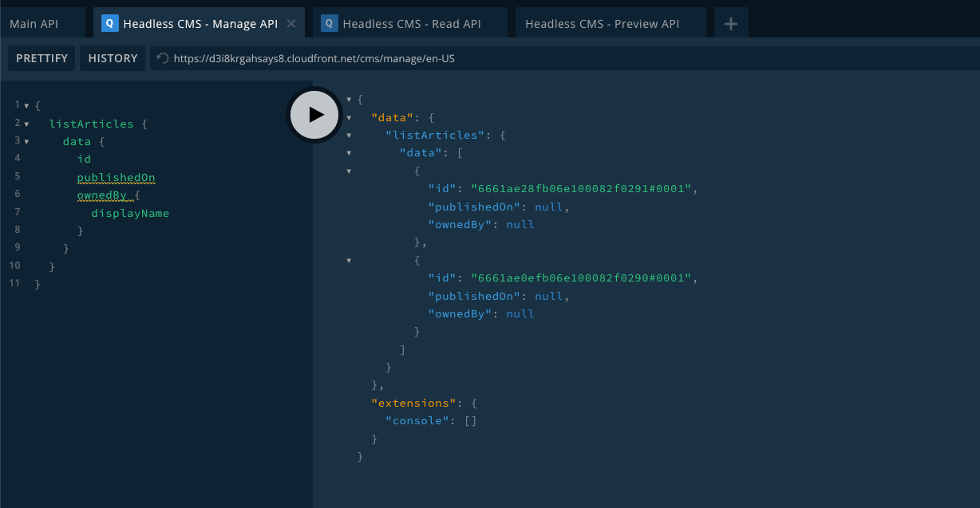The image size is (980, 508).
Task: Switch to the Main API tab
Action: pos(34,24)
